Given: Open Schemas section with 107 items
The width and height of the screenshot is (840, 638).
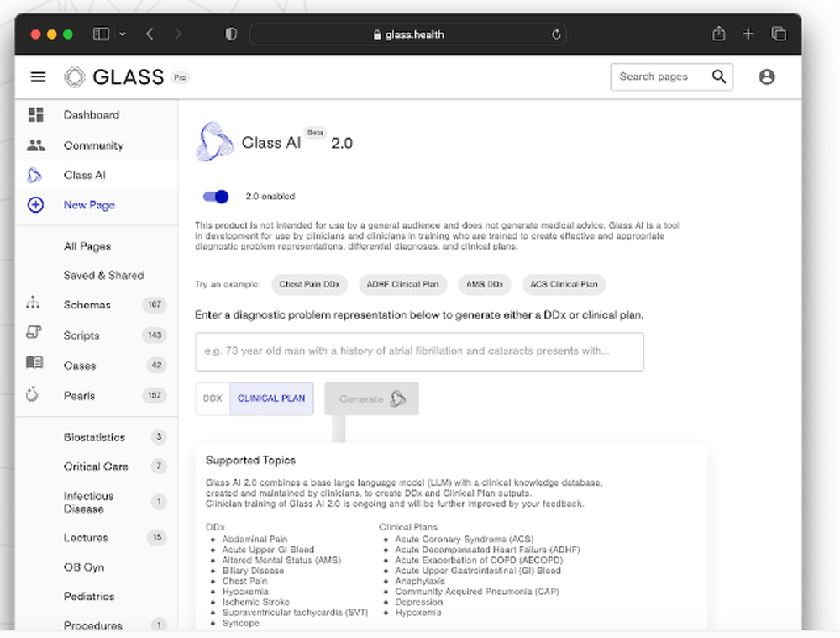Looking at the screenshot, I should click(97, 304).
